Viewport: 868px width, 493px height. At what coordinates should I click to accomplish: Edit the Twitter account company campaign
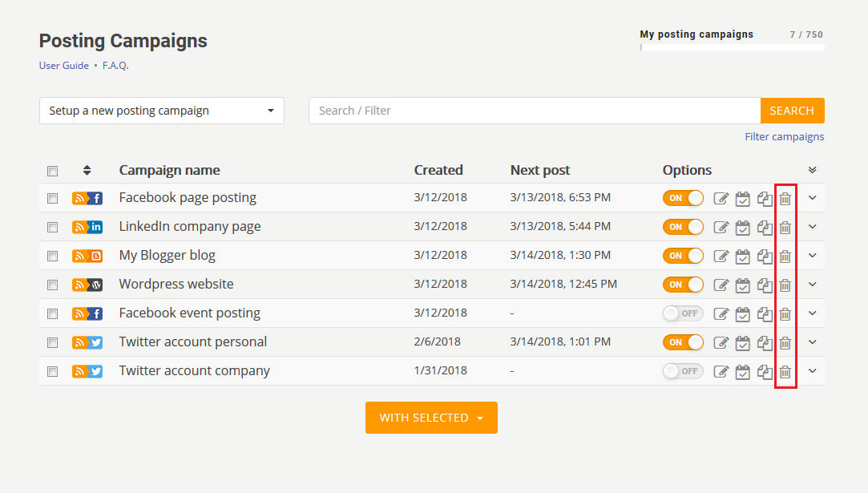721,371
